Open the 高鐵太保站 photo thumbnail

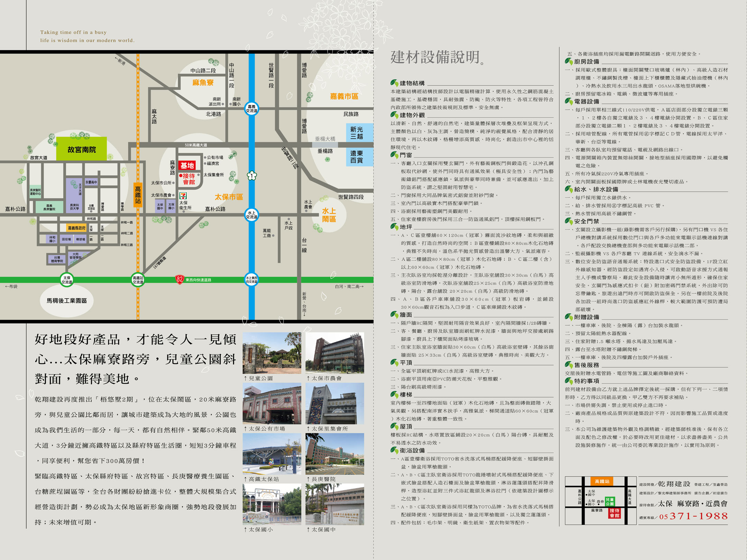(x=272, y=454)
